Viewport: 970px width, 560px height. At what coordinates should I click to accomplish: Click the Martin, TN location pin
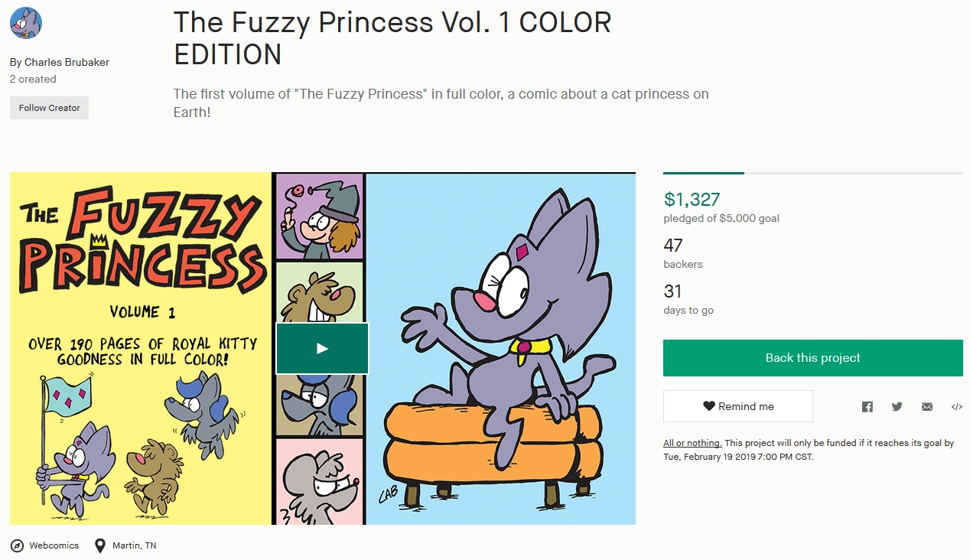(x=99, y=545)
